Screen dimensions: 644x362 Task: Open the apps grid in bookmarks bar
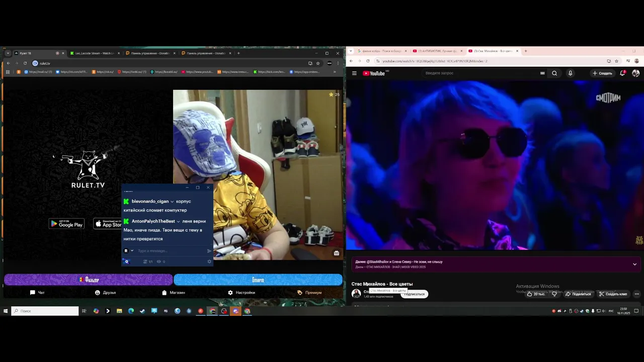8,72
